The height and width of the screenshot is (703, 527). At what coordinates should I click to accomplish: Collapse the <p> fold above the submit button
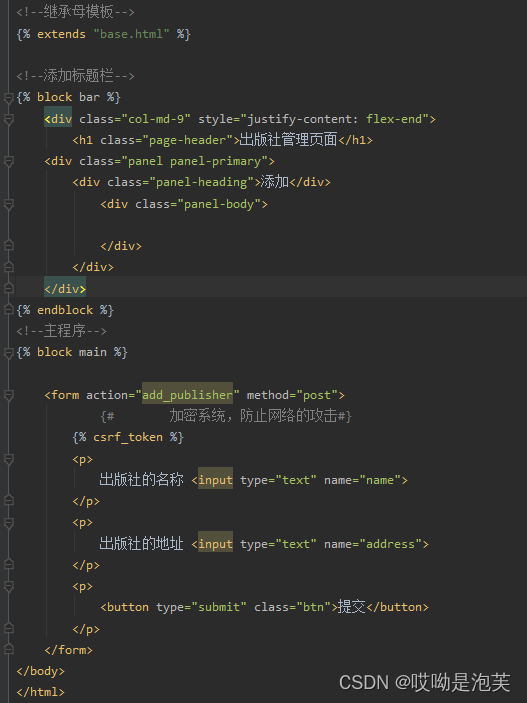pos(9,586)
